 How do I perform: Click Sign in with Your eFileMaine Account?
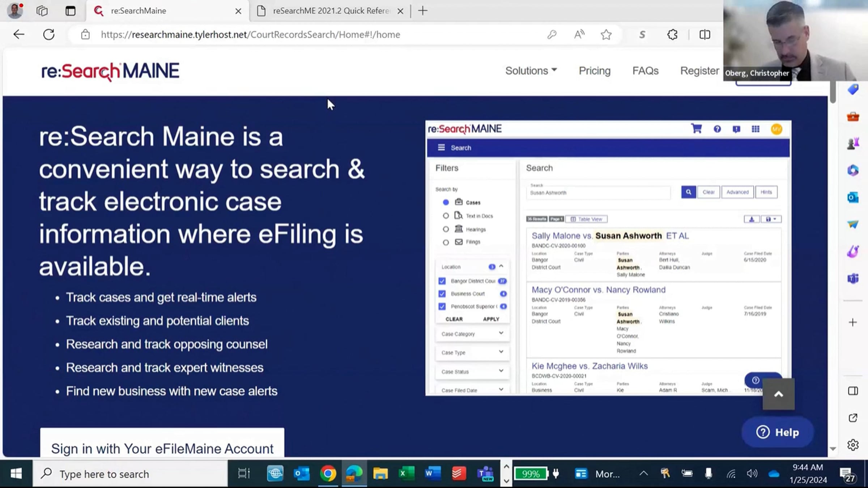(162, 448)
